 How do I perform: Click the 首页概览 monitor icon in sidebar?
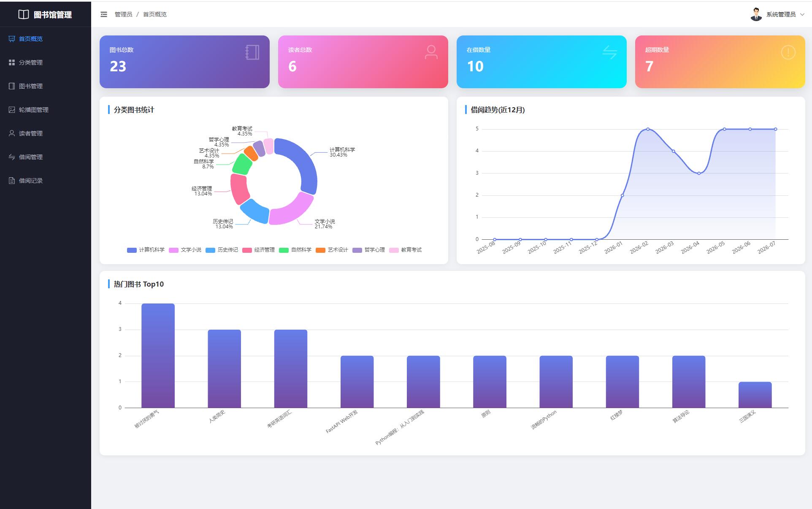[12, 39]
